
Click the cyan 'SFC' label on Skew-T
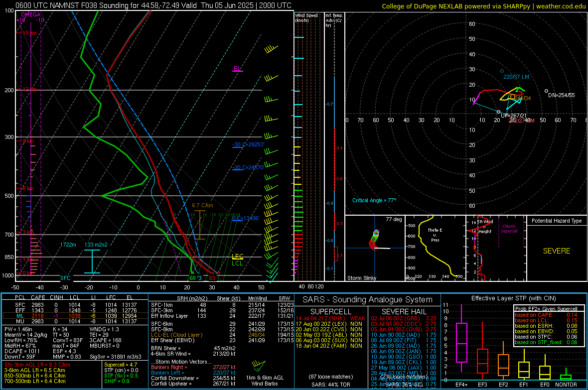tap(65, 278)
